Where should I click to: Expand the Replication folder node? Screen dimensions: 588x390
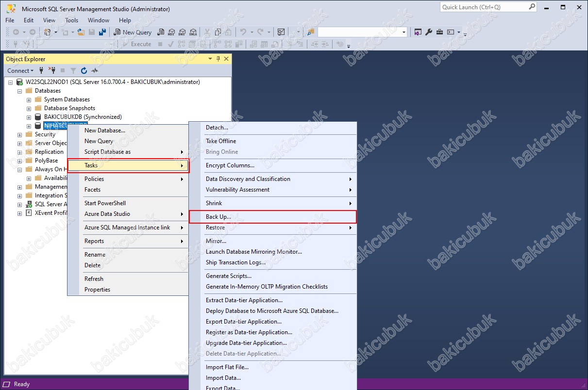[x=20, y=152]
